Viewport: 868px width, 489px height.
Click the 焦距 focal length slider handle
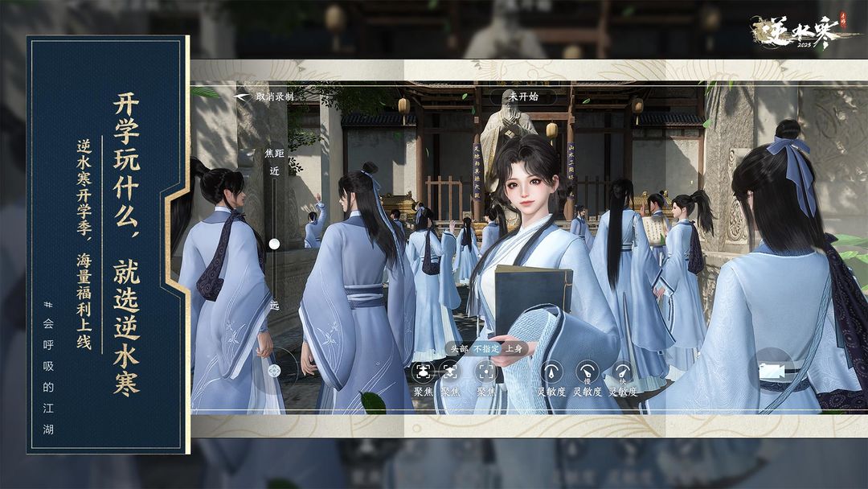pos(274,243)
